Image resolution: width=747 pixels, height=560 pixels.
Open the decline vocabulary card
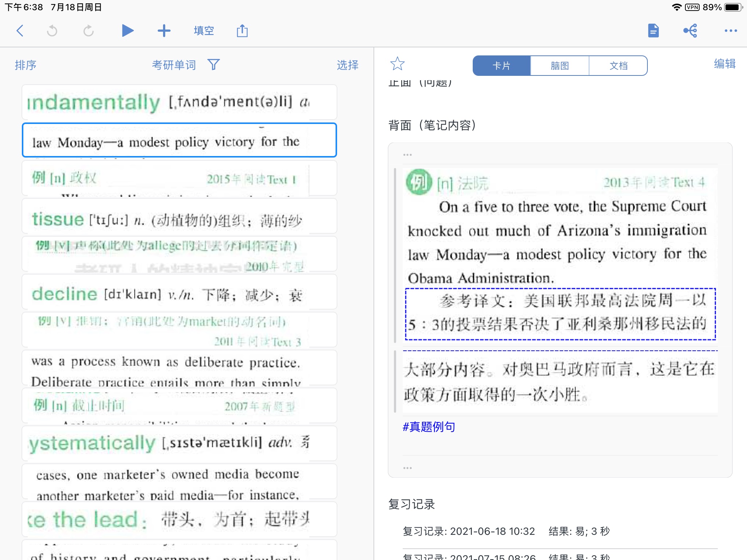pyautogui.click(x=179, y=292)
